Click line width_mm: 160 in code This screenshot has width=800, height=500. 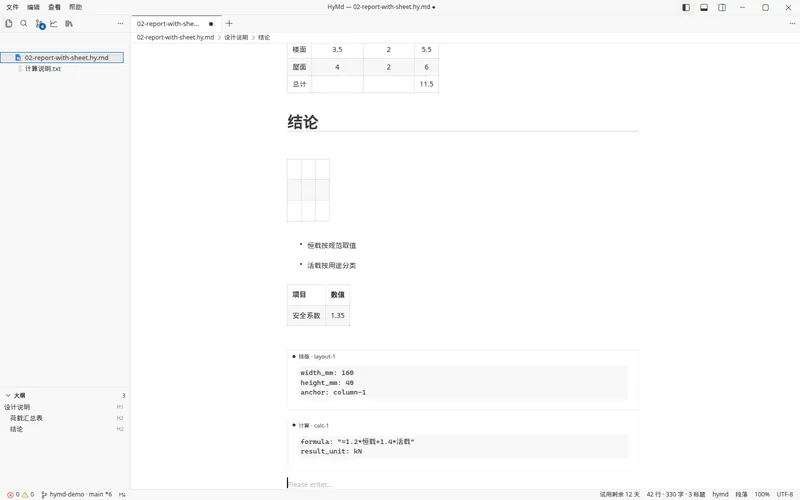tap(327, 373)
